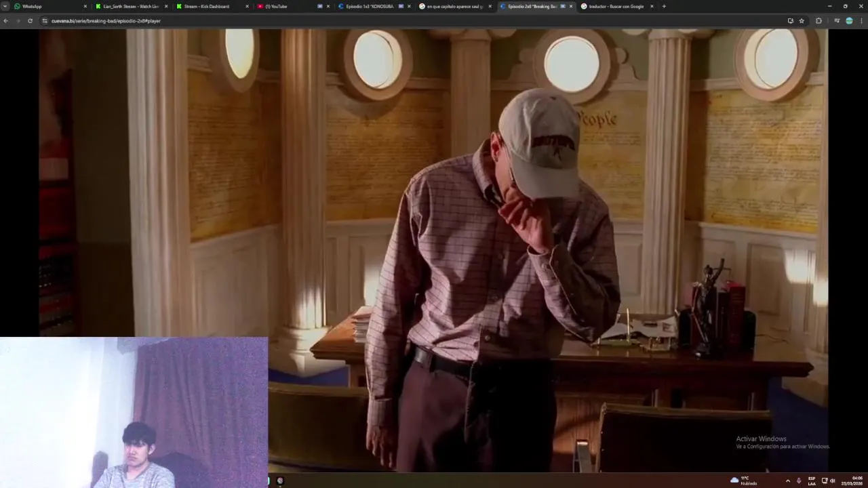Open the network icon in the system tray

(825, 481)
